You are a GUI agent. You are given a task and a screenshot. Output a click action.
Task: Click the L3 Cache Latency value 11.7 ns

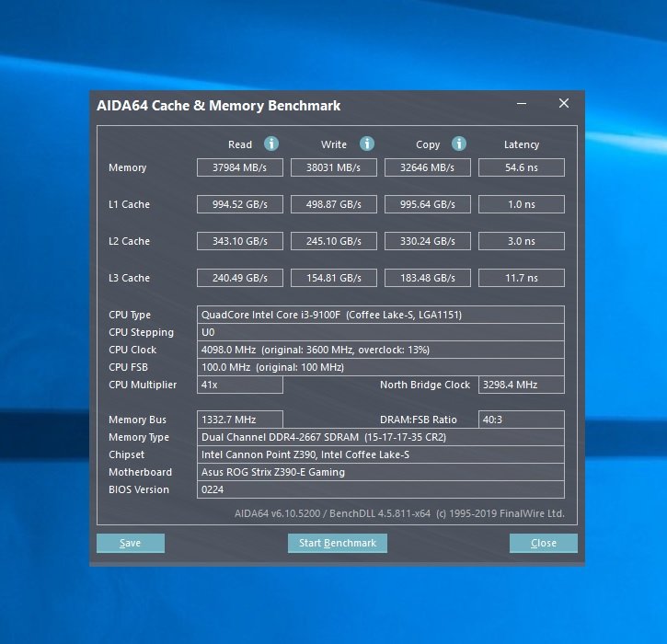[522, 278]
